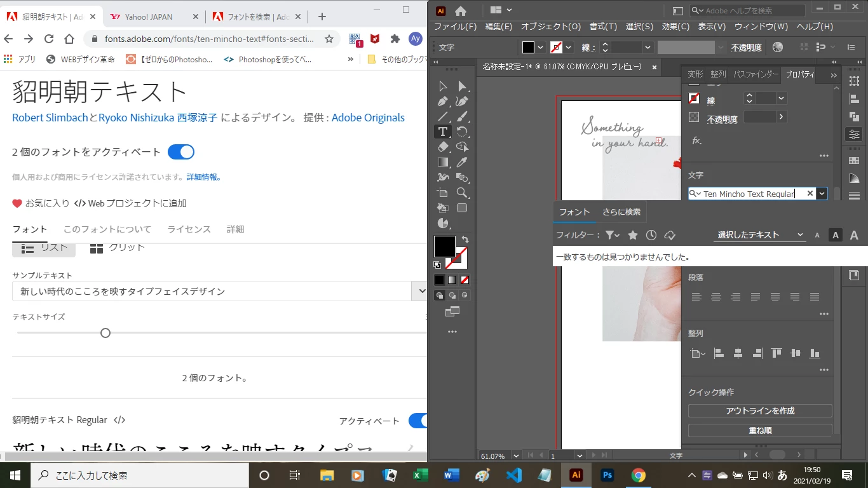
Task: Open サンプルテキスト dropdown arrow
Action: point(421,291)
